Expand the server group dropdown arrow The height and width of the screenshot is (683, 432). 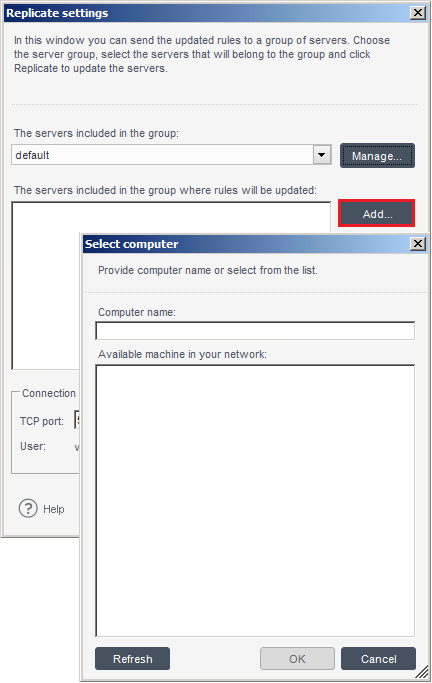pos(322,155)
